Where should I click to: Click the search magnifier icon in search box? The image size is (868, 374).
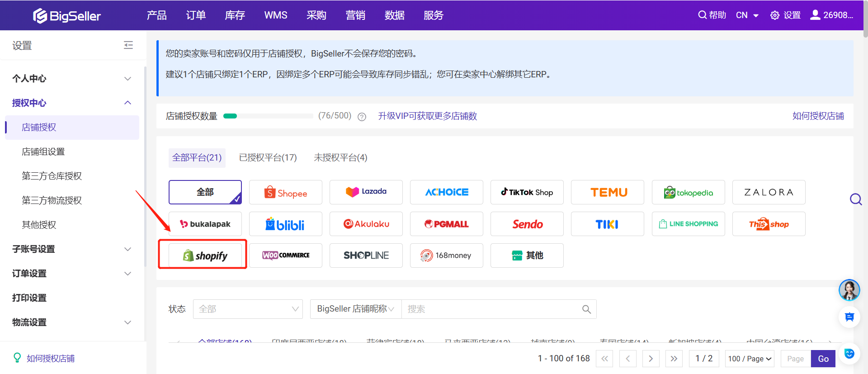click(x=586, y=309)
